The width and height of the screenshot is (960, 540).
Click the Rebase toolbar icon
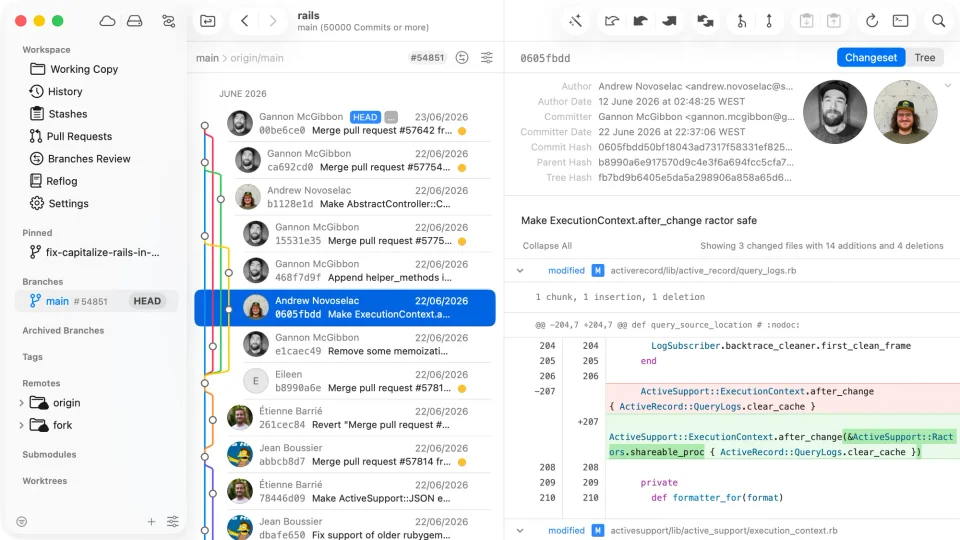click(769, 21)
